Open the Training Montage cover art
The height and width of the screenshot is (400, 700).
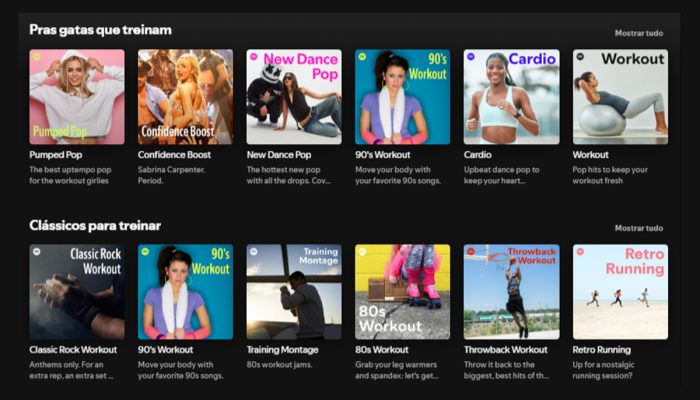(x=294, y=292)
